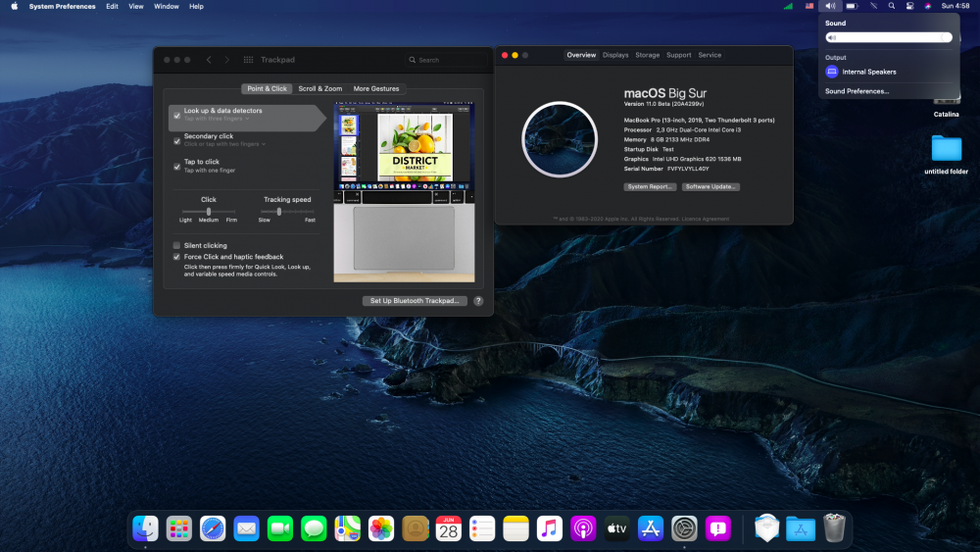Open Calendar showing 28 in dock
The image size is (980, 552).
coord(449,528)
